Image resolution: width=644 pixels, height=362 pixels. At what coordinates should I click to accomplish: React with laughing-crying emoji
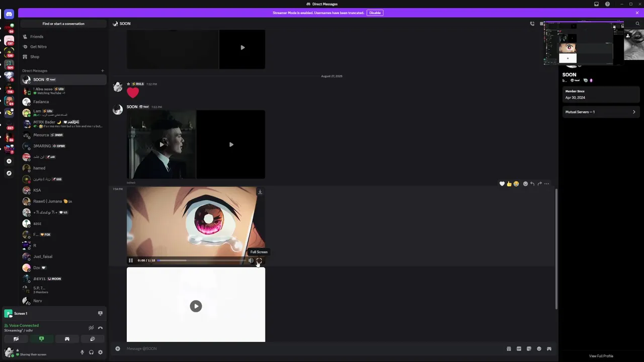pos(516,184)
